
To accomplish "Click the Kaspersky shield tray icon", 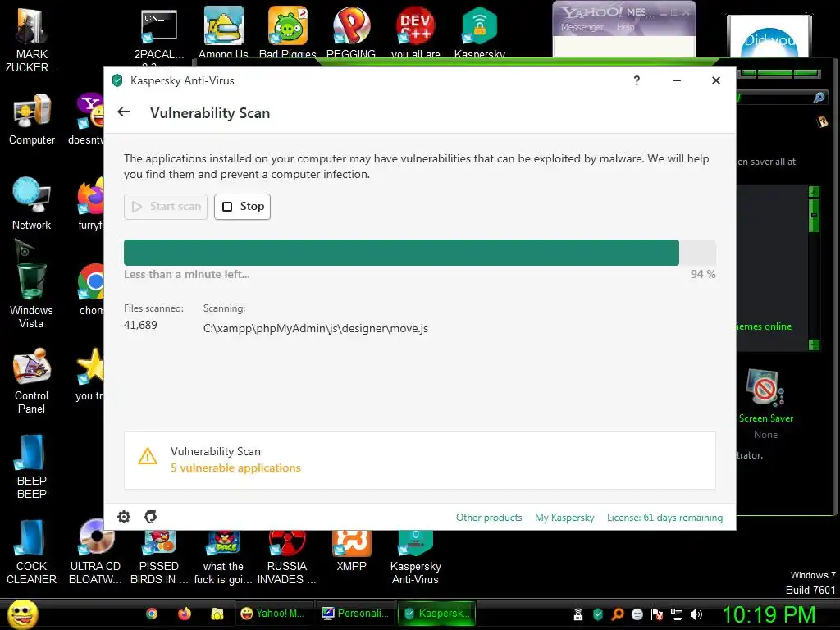I will [x=598, y=614].
